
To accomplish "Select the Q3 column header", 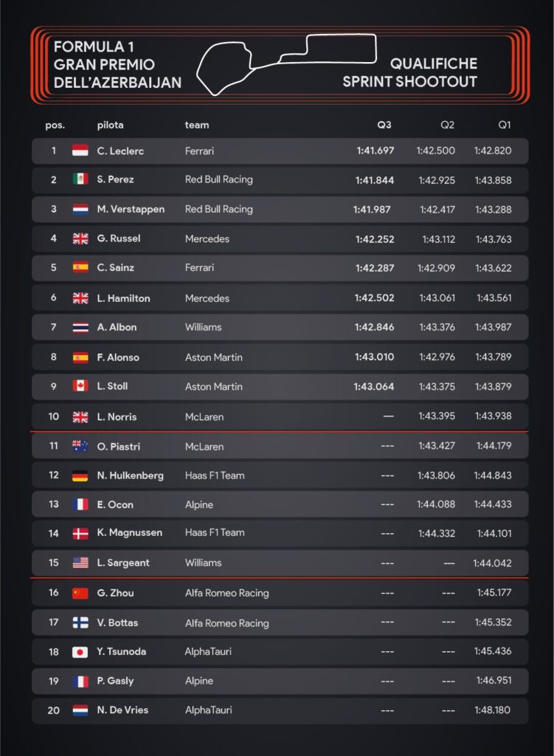I will point(384,125).
